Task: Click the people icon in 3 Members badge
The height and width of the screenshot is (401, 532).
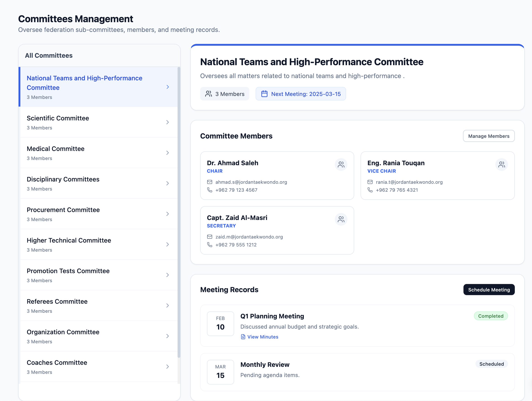Action: pyautogui.click(x=208, y=94)
